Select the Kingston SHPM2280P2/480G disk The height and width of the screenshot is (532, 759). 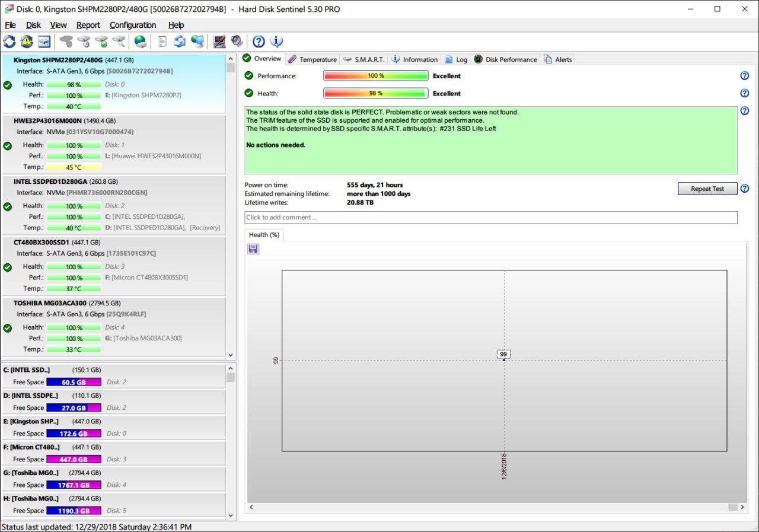point(113,83)
